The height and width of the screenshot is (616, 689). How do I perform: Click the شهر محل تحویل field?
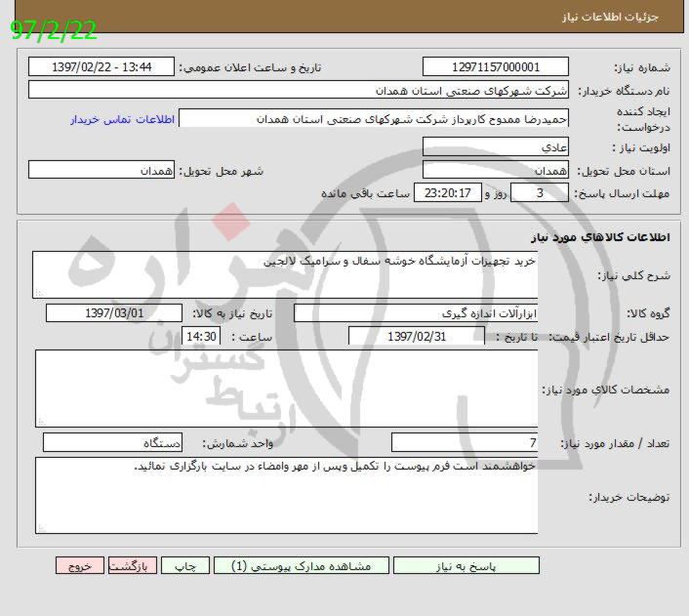coord(101,170)
